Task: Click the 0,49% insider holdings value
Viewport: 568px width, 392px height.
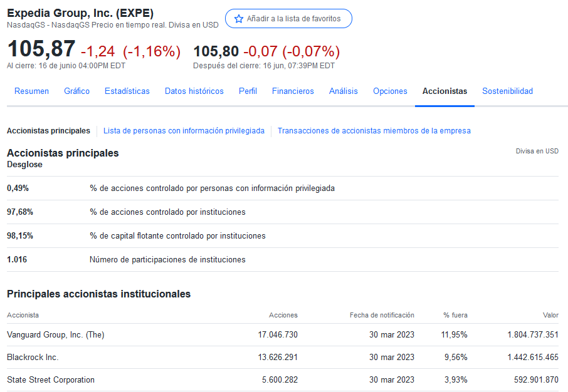Action: click(x=18, y=188)
